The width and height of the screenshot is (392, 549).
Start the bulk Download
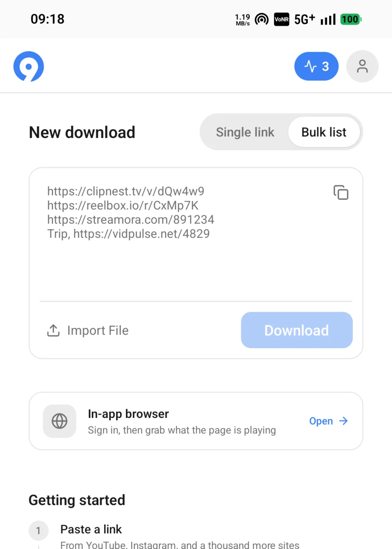coord(297,330)
